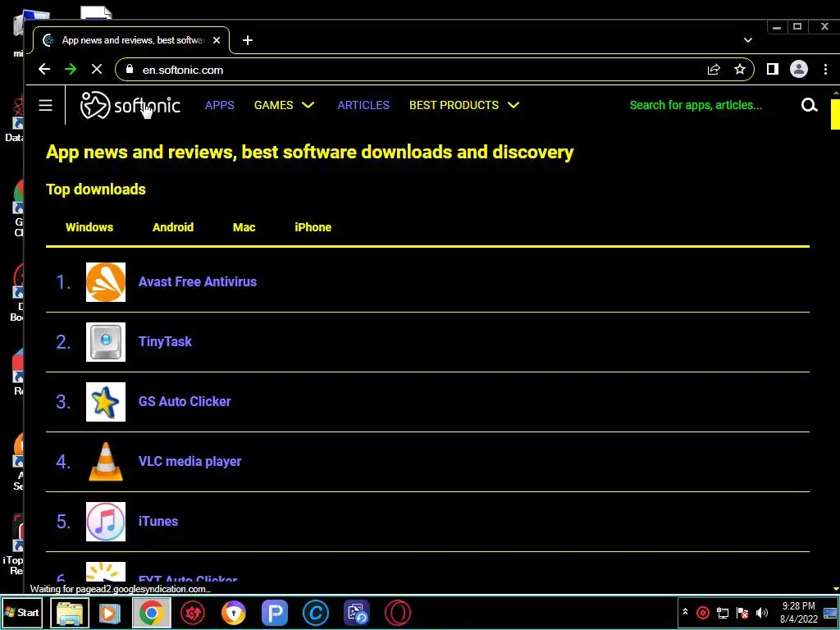Open the iTunes link
840x630 pixels.
tap(158, 522)
